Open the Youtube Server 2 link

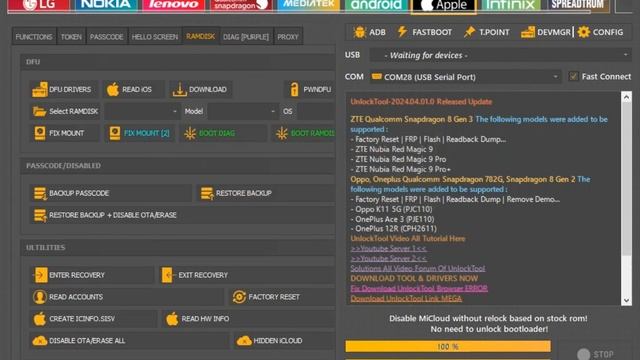389,258
